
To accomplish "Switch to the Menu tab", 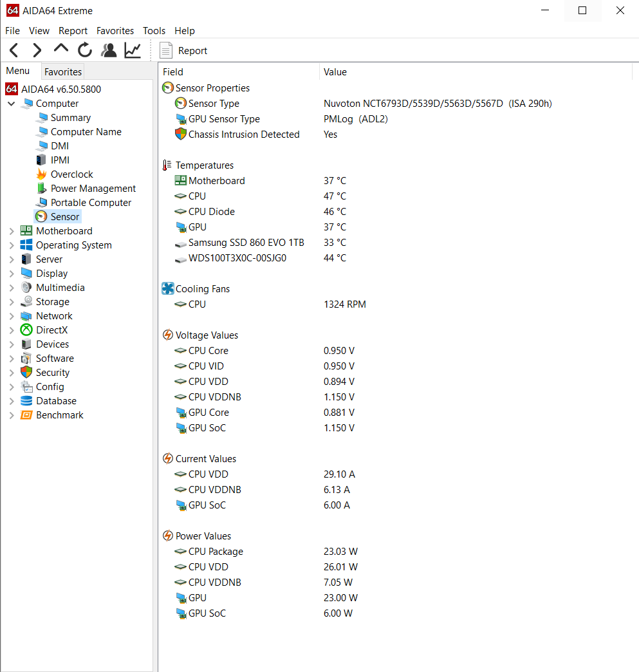I will point(17,71).
